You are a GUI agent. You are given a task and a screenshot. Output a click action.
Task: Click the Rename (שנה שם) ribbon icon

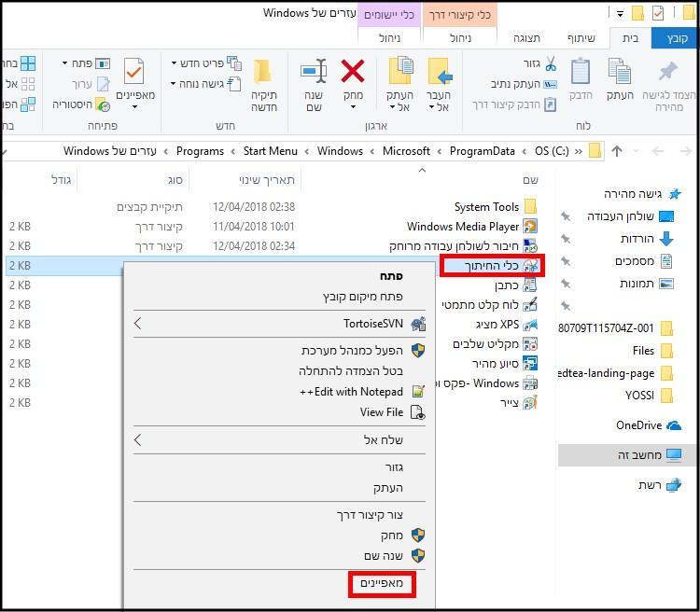coord(314,72)
